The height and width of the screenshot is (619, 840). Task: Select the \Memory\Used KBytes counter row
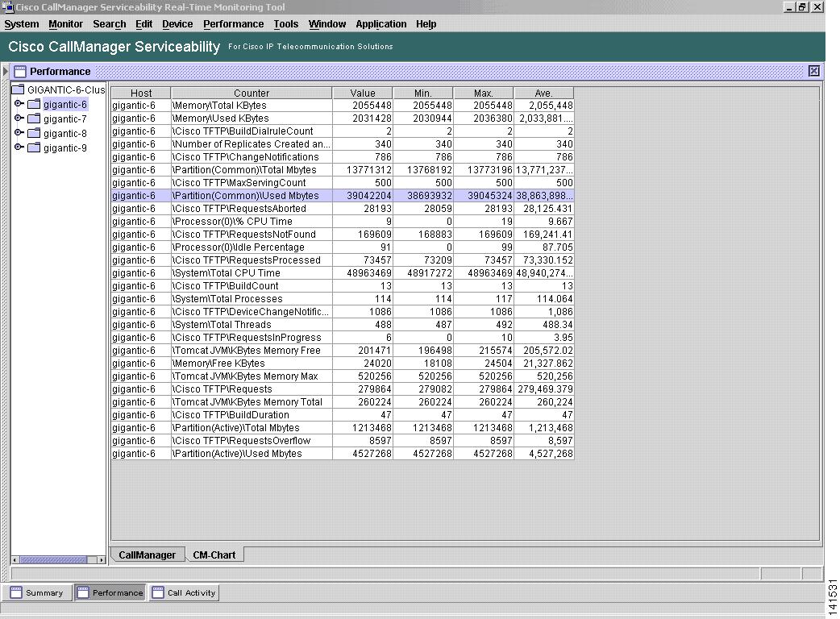coord(343,118)
